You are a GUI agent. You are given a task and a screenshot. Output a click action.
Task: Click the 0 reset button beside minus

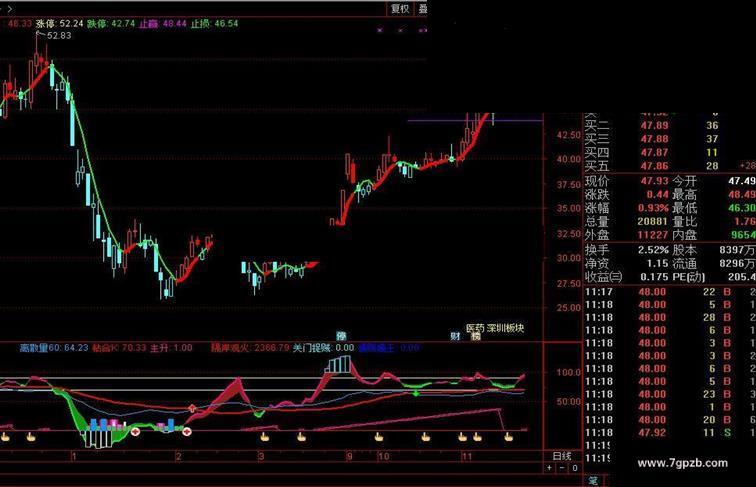click(x=575, y=468)
